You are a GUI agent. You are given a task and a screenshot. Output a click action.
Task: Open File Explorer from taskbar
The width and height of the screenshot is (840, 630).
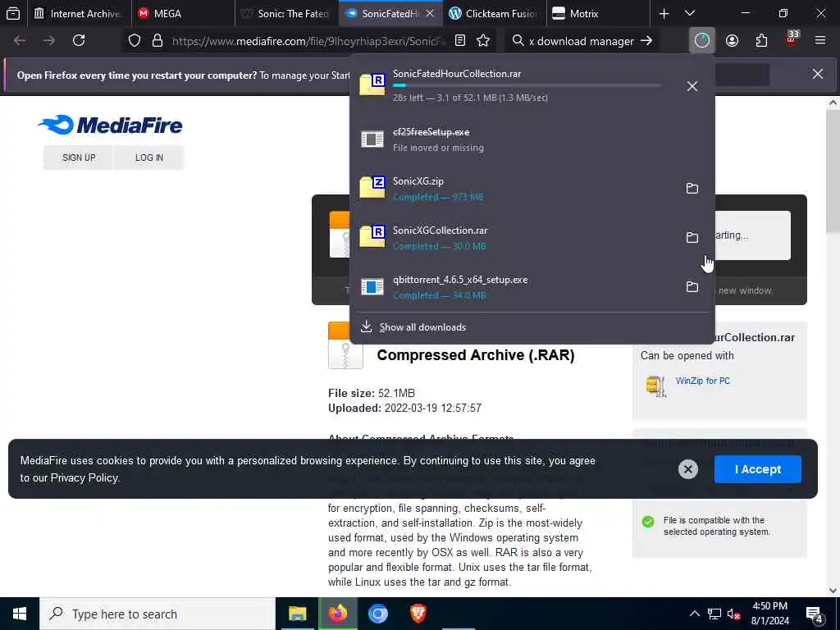297,614
